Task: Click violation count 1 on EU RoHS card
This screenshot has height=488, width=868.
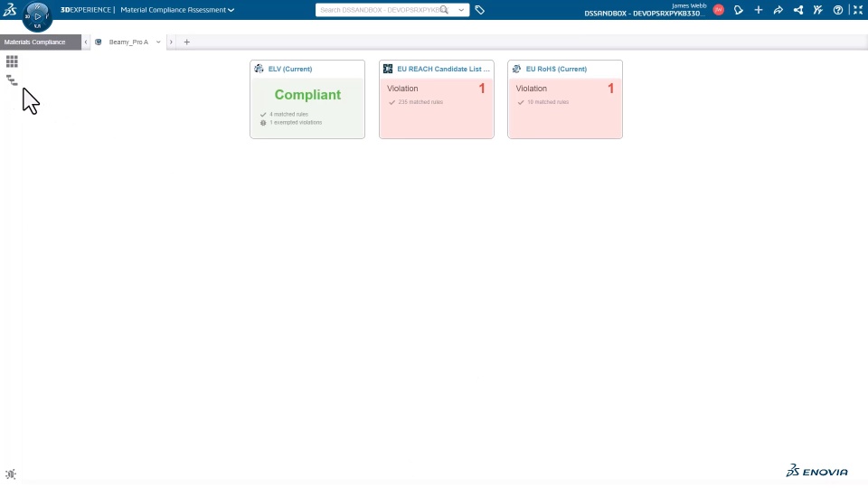Action: click(610, 89)
